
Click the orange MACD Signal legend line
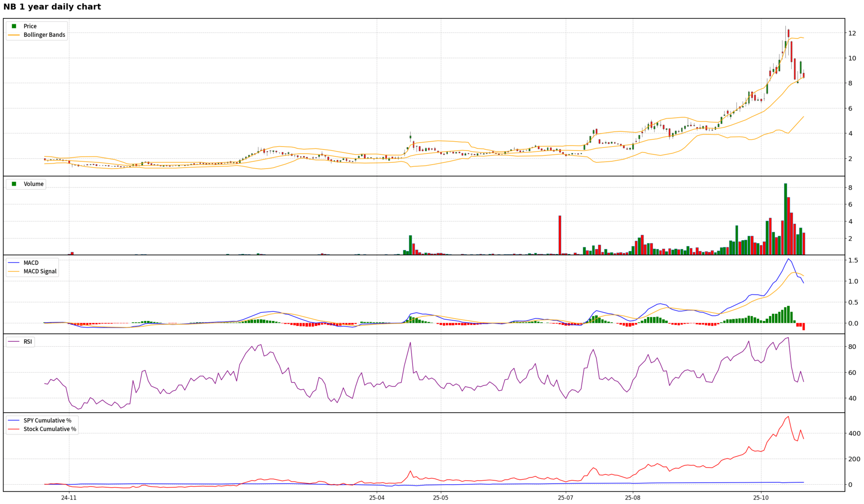(x=14, y=271)
